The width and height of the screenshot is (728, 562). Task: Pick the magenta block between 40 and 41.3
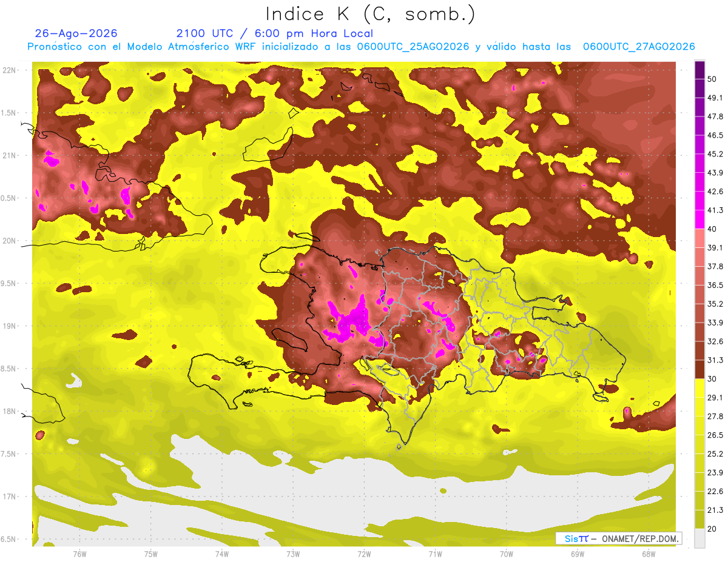(700, 219)
